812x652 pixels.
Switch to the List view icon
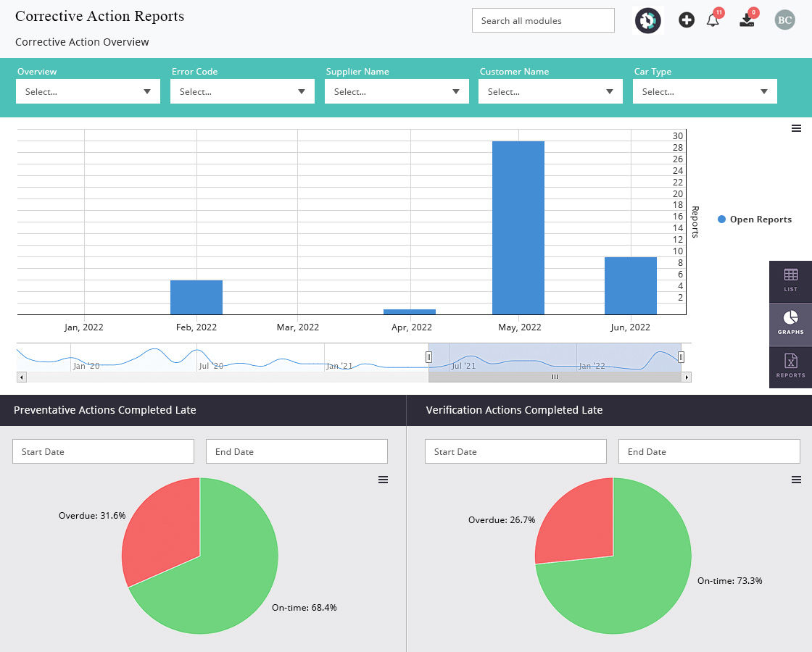(x=790, y=281)
